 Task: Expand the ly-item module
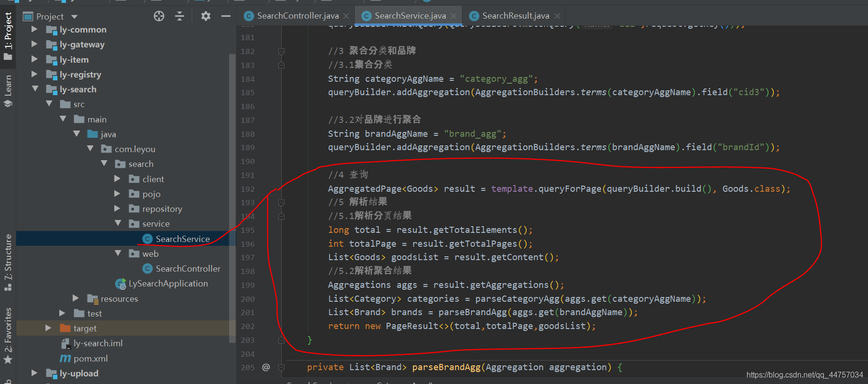(x=34, y=59)
